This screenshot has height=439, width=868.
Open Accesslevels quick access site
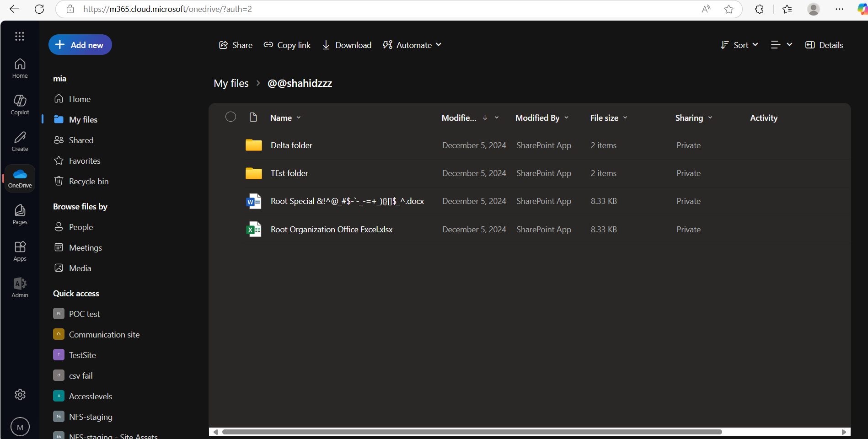[x=91, y=396]
